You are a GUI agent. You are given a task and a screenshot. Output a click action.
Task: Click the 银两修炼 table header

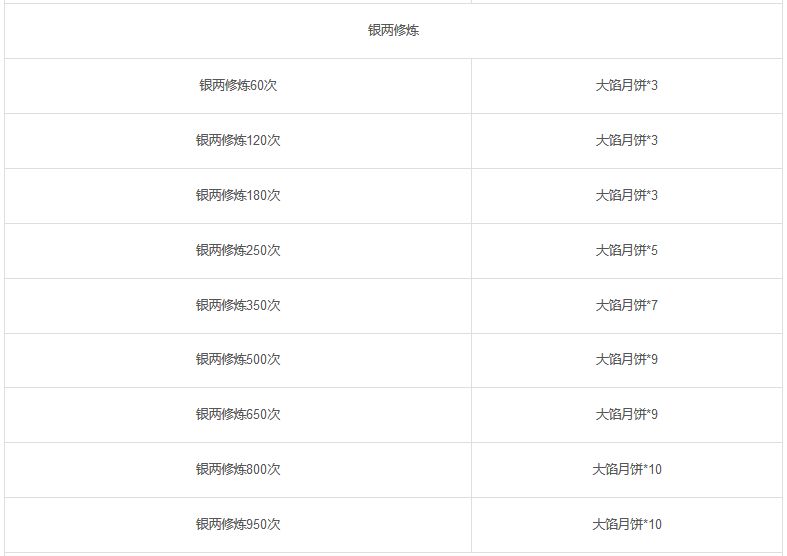point(393,31)
